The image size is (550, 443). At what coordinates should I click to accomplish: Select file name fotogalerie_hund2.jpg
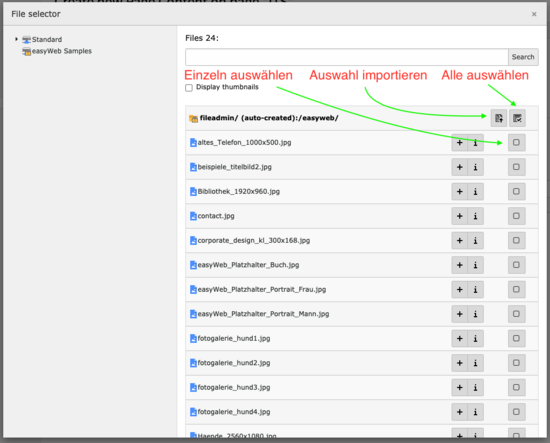234,363
